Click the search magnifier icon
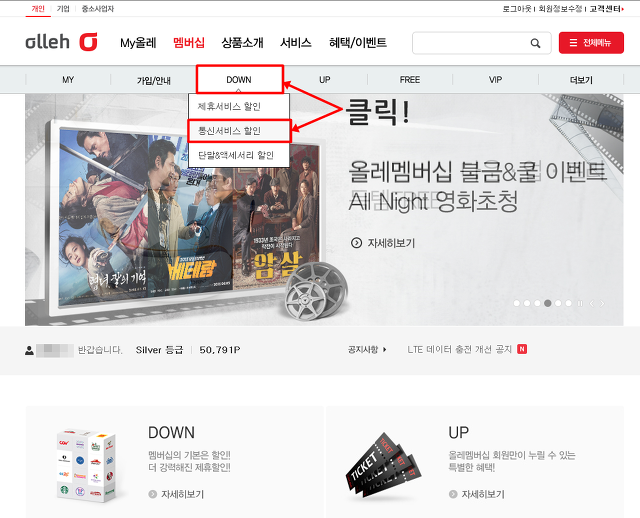The image size is (640, 518). [535, 43]
